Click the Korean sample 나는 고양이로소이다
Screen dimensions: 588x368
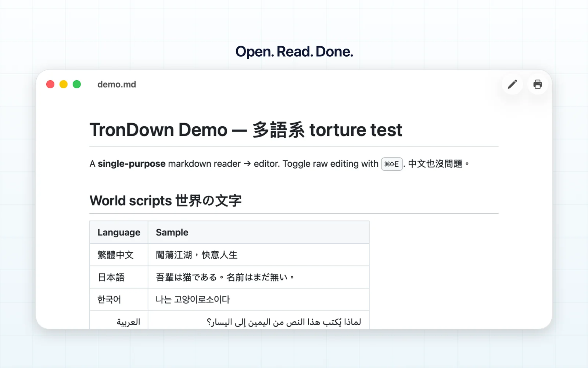pyautogui.click(x=193, y=300)
